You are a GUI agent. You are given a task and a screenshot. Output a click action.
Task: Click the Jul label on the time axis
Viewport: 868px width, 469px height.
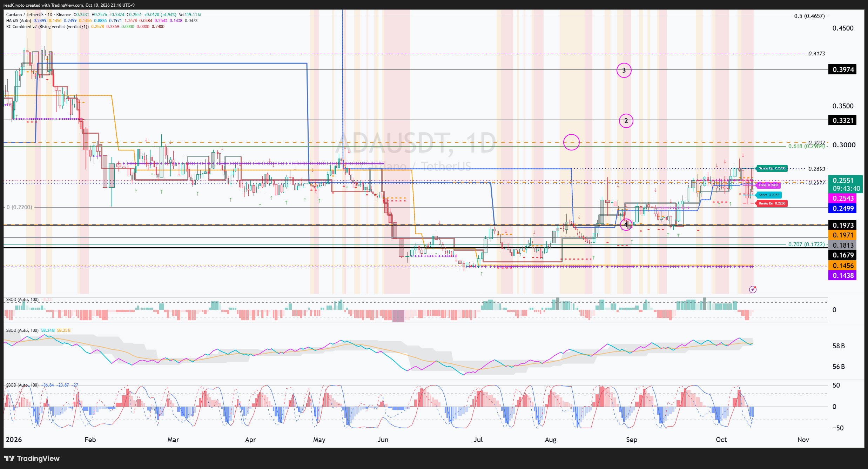478,440
